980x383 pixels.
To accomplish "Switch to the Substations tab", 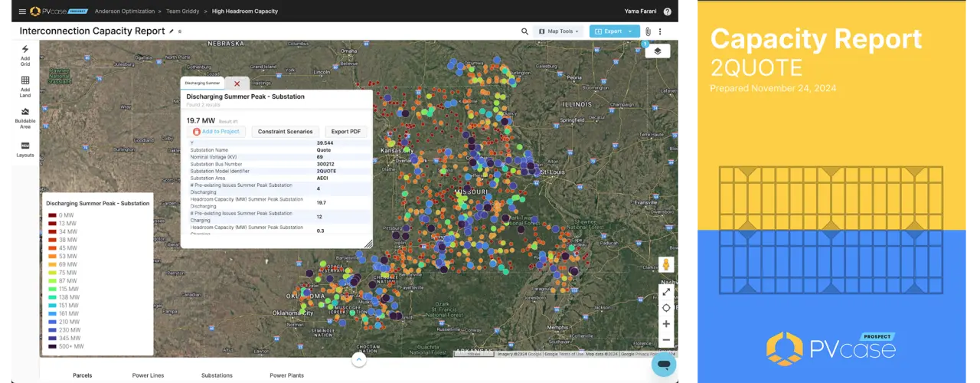I will pyautogui.click(x=217, y=375).
